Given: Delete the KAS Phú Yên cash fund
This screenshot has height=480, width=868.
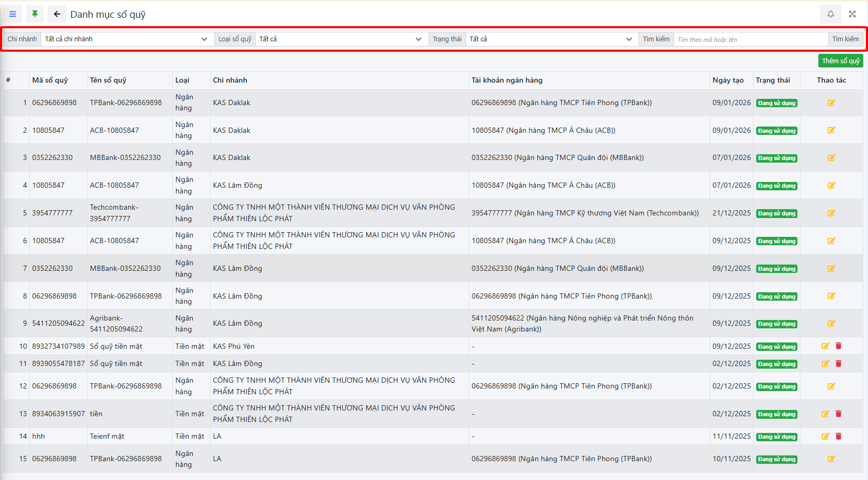Looking at the screenshot, I should [x=838, y=346].
